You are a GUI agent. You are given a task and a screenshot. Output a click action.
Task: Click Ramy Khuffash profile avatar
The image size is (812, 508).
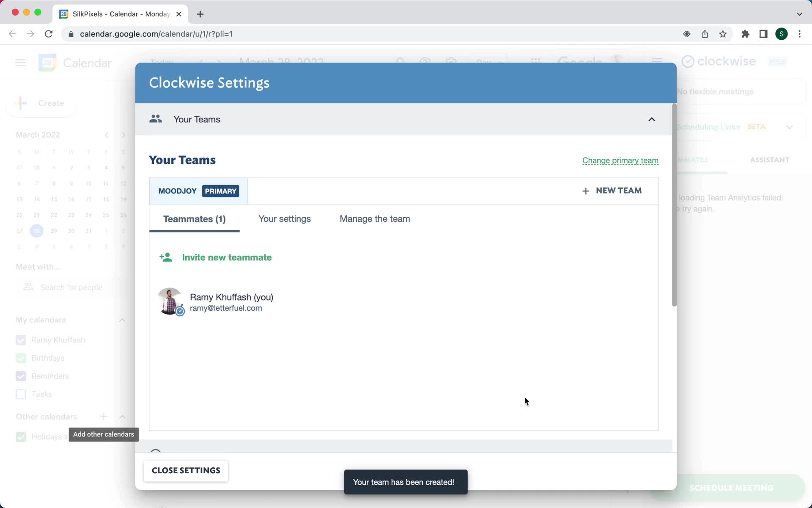pos(170,301)
